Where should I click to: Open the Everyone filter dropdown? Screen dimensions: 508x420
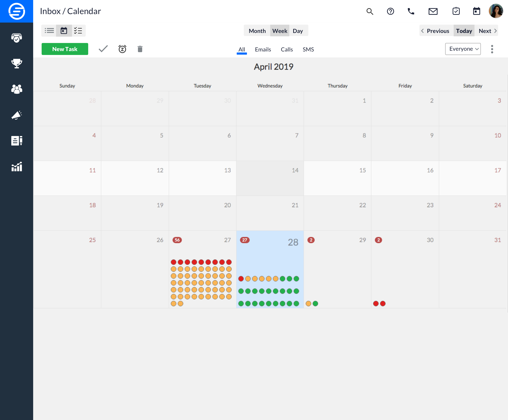pos(463,49)
